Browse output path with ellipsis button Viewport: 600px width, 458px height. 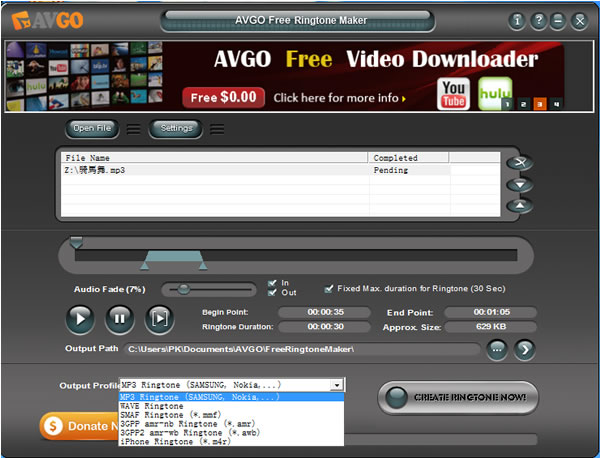(x=497, y=349)
